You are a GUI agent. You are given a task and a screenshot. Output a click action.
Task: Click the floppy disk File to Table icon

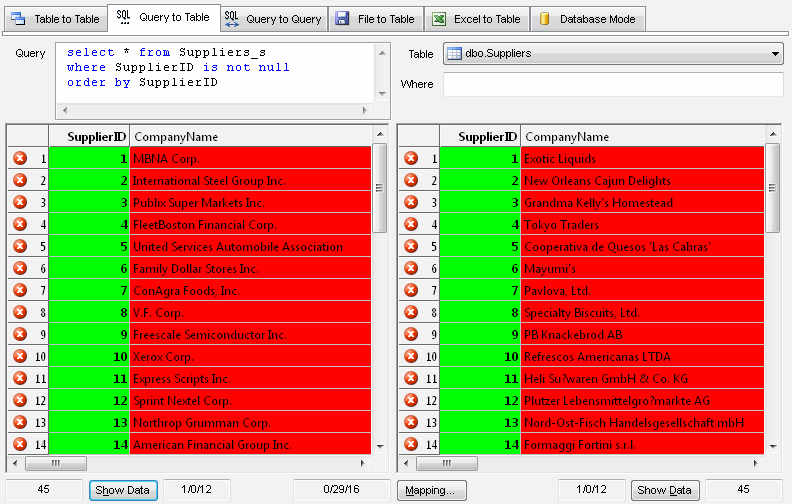(342, 19)
